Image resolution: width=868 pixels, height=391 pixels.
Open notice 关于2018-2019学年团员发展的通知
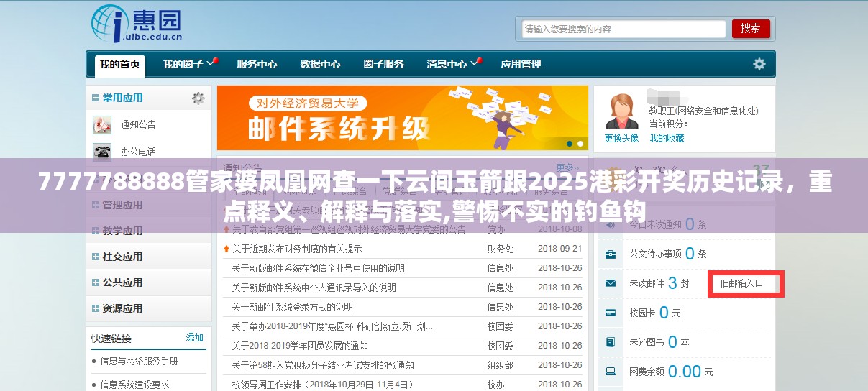299,346
